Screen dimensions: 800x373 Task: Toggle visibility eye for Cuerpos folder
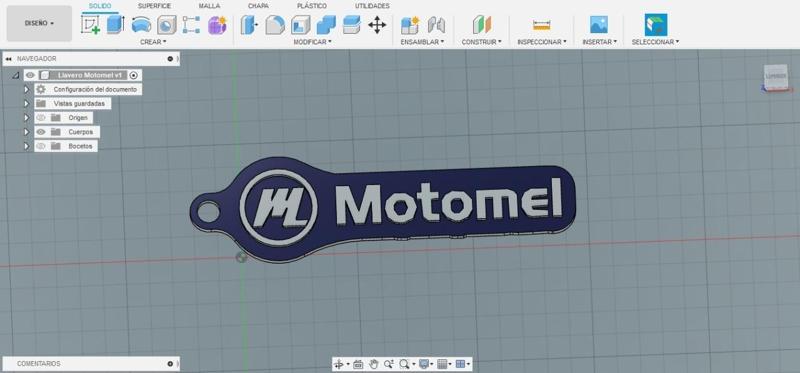(x=41, y=132)
